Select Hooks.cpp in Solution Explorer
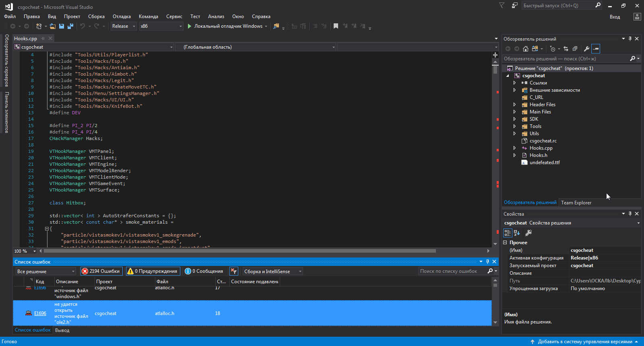The height and width of the screenshot is (346, 644). click(541, 148)
